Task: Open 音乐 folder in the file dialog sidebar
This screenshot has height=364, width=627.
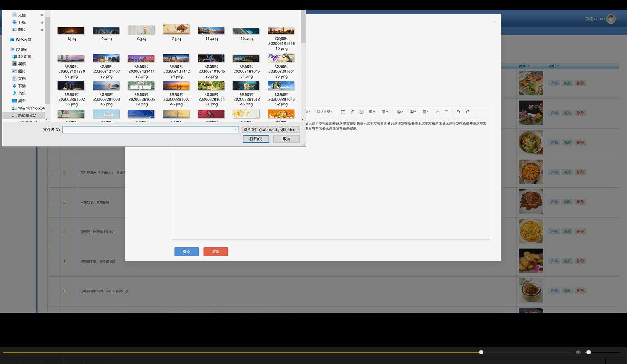Action: 22,93
